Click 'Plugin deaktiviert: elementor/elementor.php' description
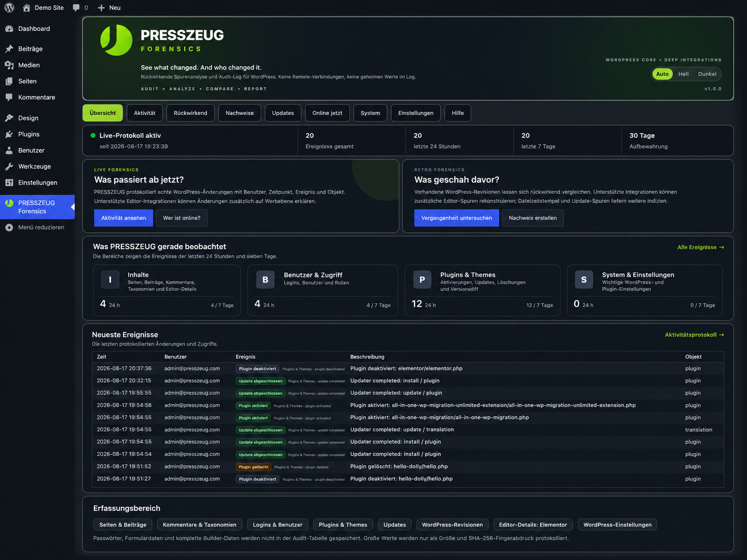The image size is (747, 560). click(x=406, y=369)
